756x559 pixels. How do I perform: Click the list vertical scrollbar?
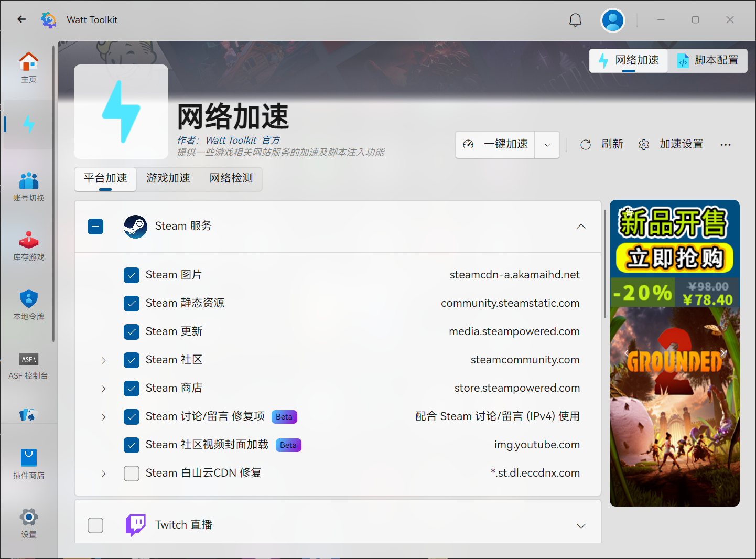point(605,263)
